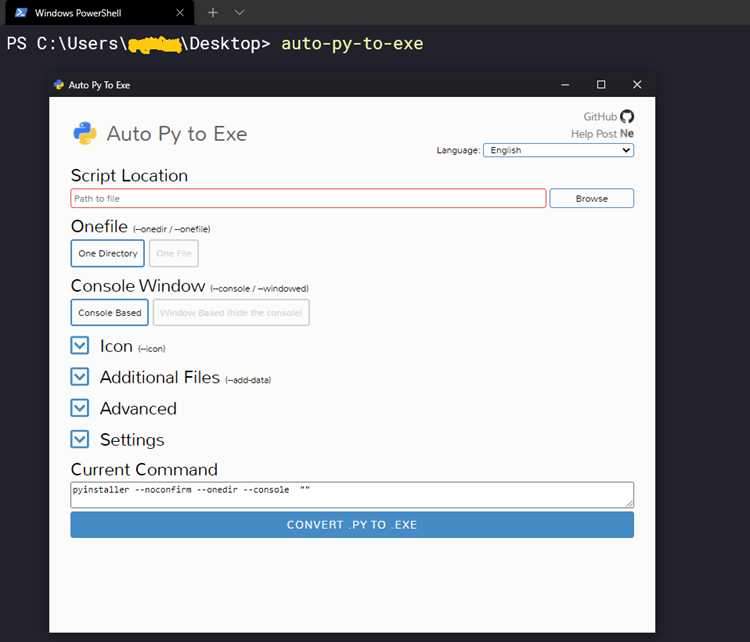Image resolution: width=750 pixels, height=642 pixels.
Task: Click the small Python icon in the title bar
Action: (59, 85)
